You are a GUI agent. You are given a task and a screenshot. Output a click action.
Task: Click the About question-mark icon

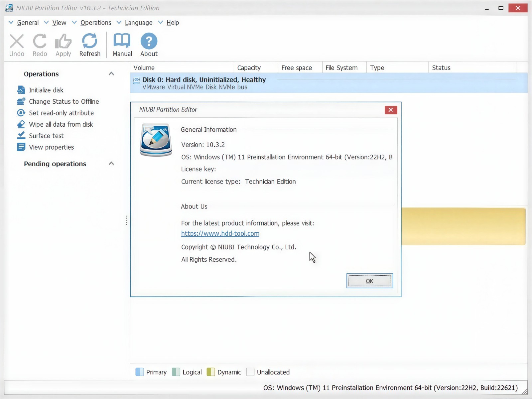click(x=149, y=41)
